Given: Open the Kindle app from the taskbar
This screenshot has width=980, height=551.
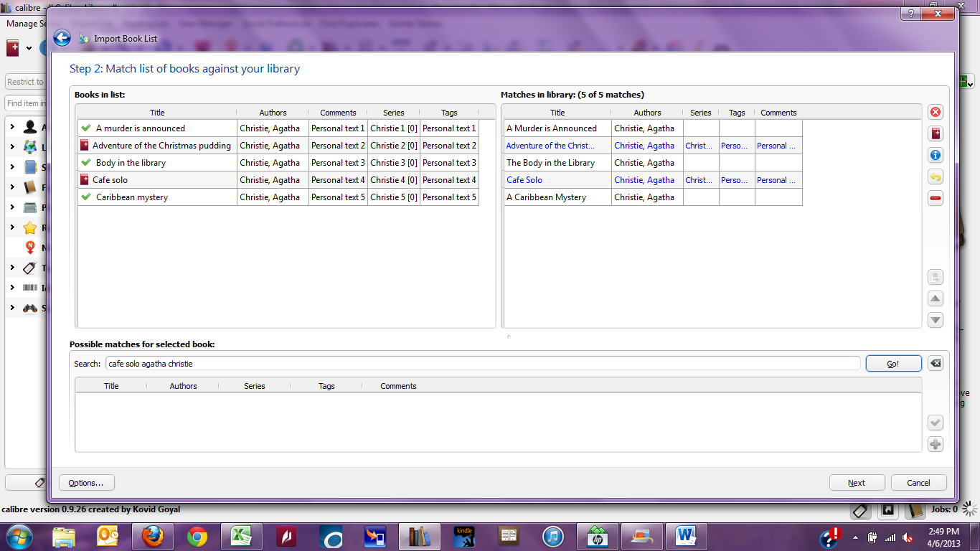Looking at the screenshot, I should pos(464,536).
